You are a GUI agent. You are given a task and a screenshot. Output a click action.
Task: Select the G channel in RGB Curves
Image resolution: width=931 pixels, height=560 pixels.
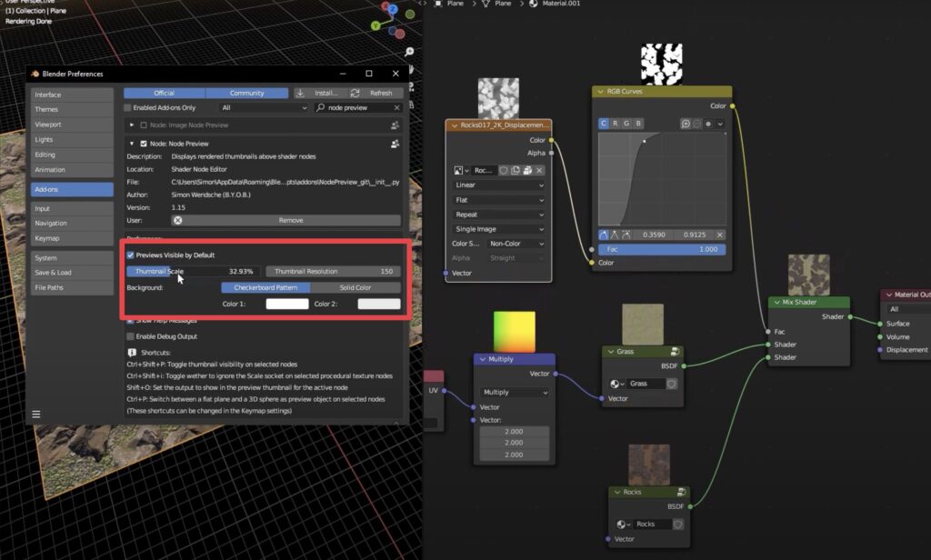coord(626,124)
